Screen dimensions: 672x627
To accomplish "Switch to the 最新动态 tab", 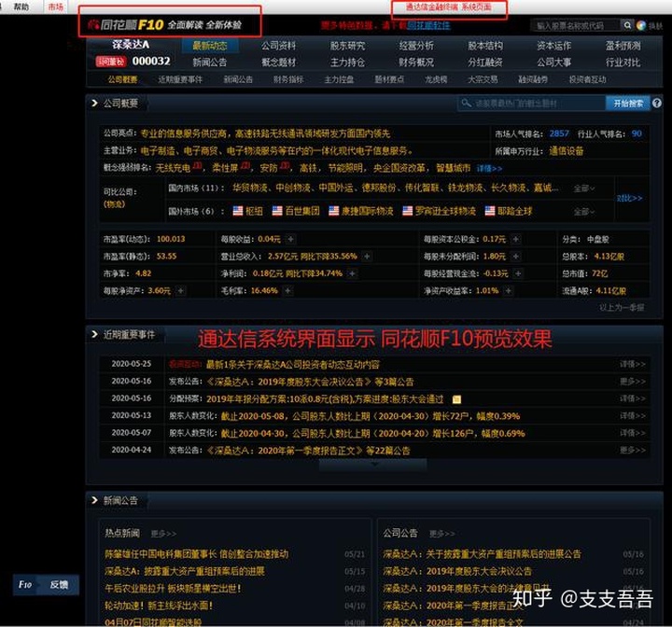I will click(210, 46).
